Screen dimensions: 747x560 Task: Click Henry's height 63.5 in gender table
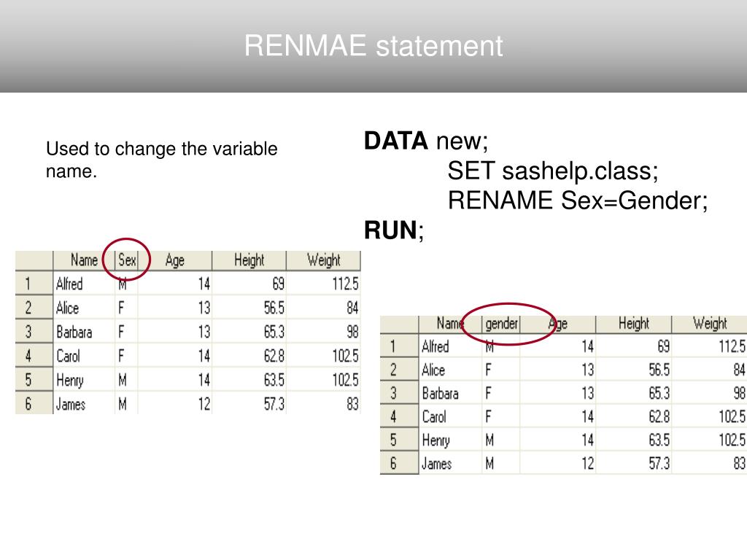click(659, 440)
